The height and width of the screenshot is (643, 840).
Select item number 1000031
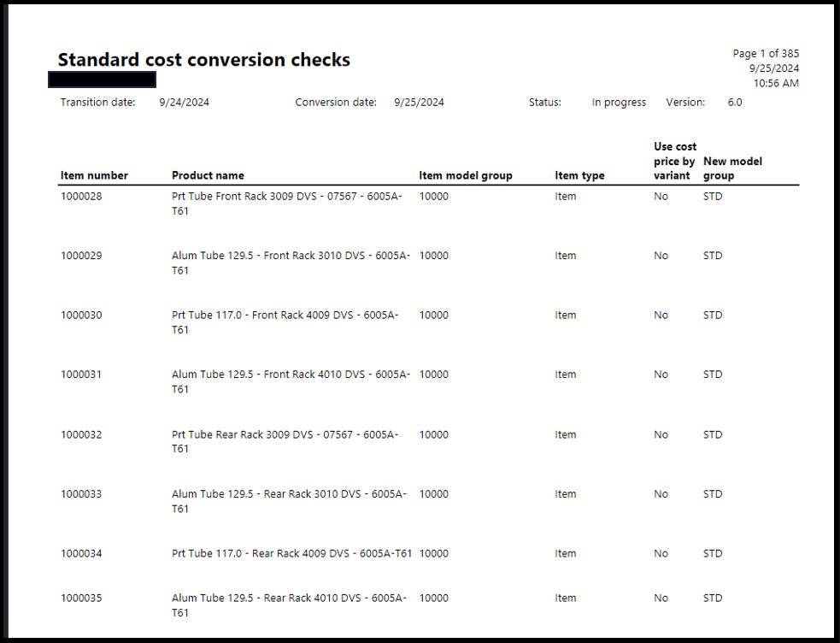(81, 375)
